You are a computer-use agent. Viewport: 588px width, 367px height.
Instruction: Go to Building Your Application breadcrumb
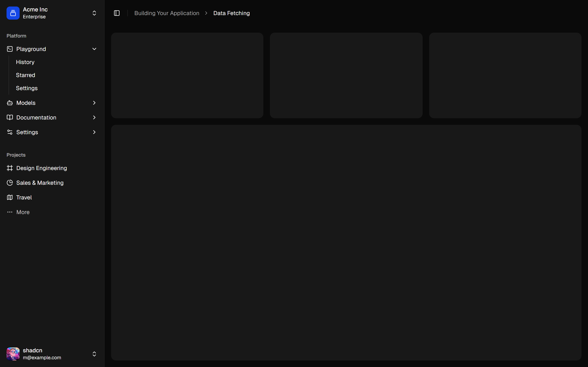click(167, 13)
